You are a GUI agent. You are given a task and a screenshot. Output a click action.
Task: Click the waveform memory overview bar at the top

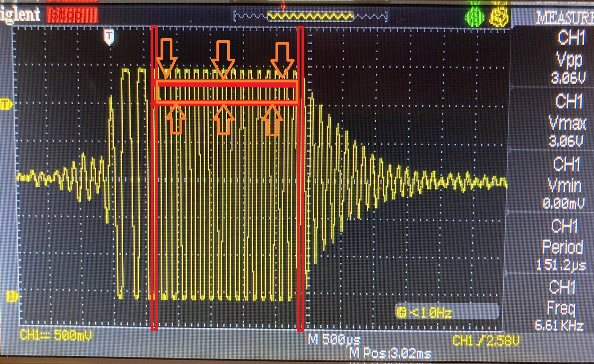pyautogui.click(x=310, y=16)
